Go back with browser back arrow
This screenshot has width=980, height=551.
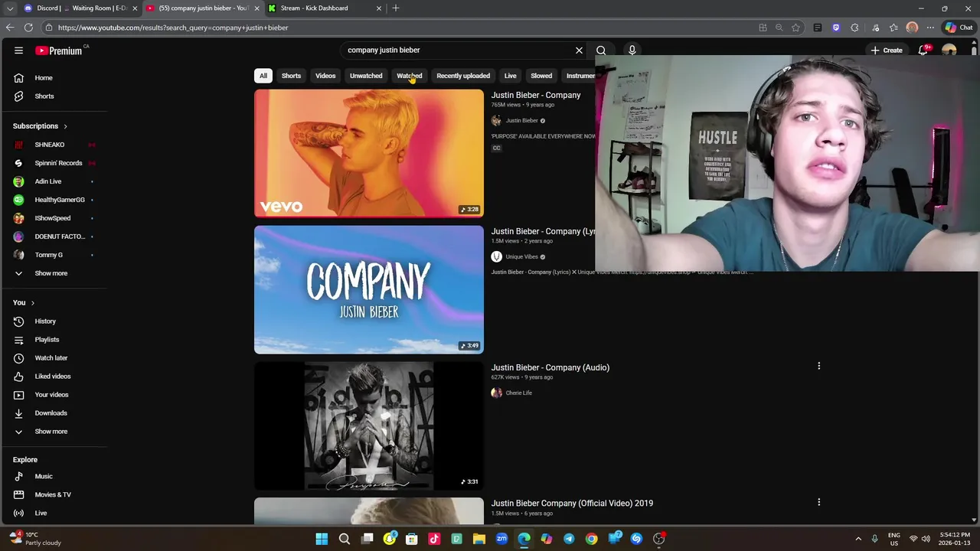point(10,28)
